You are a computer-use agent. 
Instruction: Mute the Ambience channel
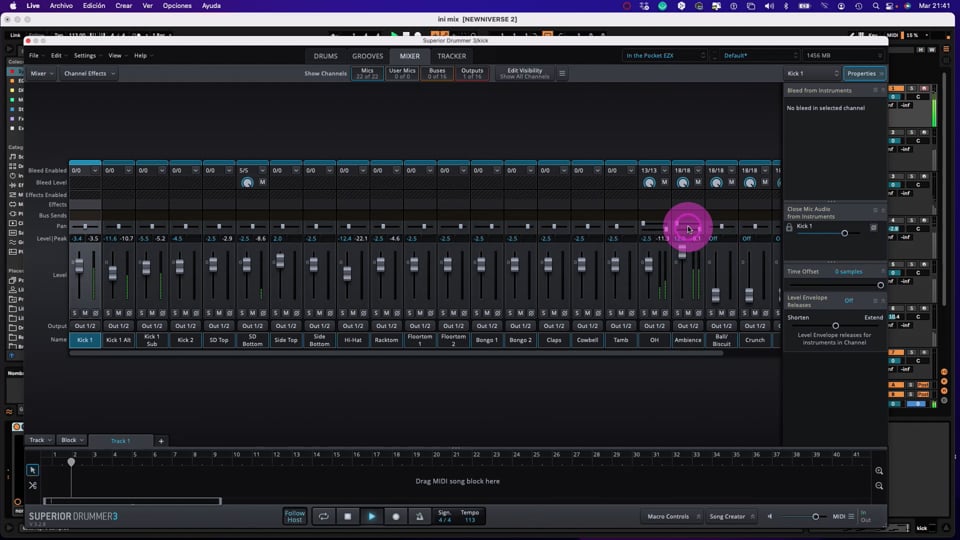pos(688,313)
